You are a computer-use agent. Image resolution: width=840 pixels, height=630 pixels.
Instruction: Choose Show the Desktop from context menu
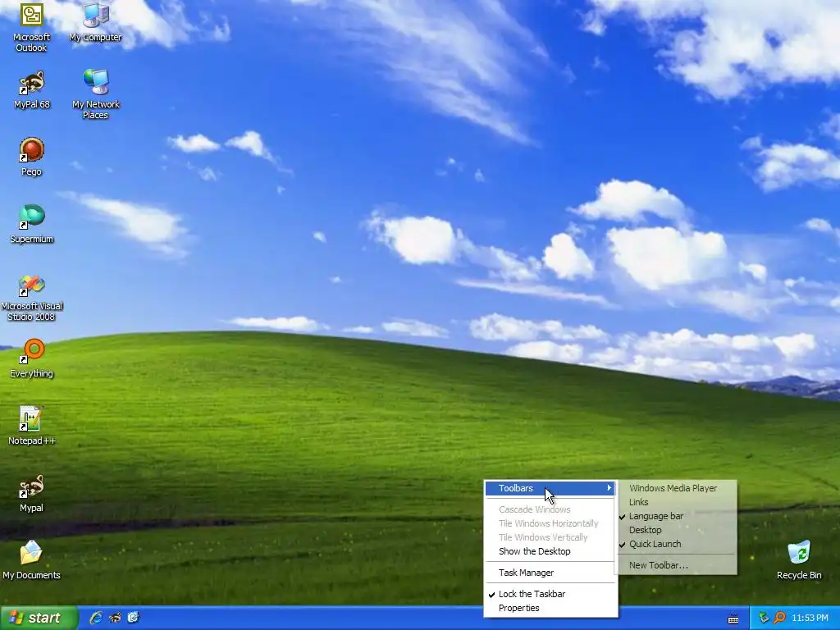550,551
